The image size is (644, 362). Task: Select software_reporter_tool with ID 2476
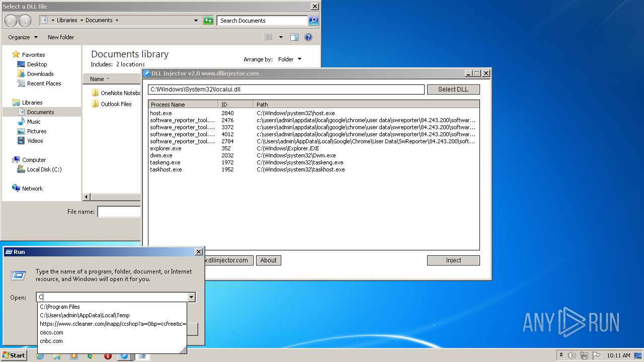(314, 120)
